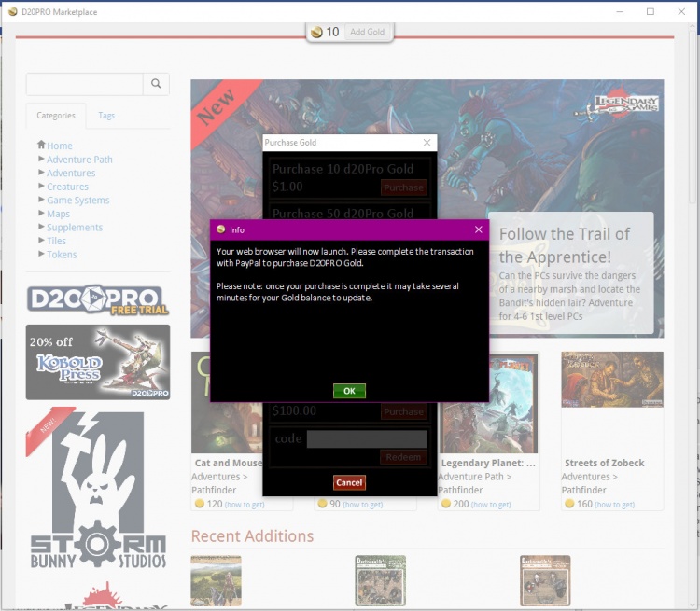
Task: Click the vertical page scrollbar
Action: pyautogui.click(x=693, y=116)
